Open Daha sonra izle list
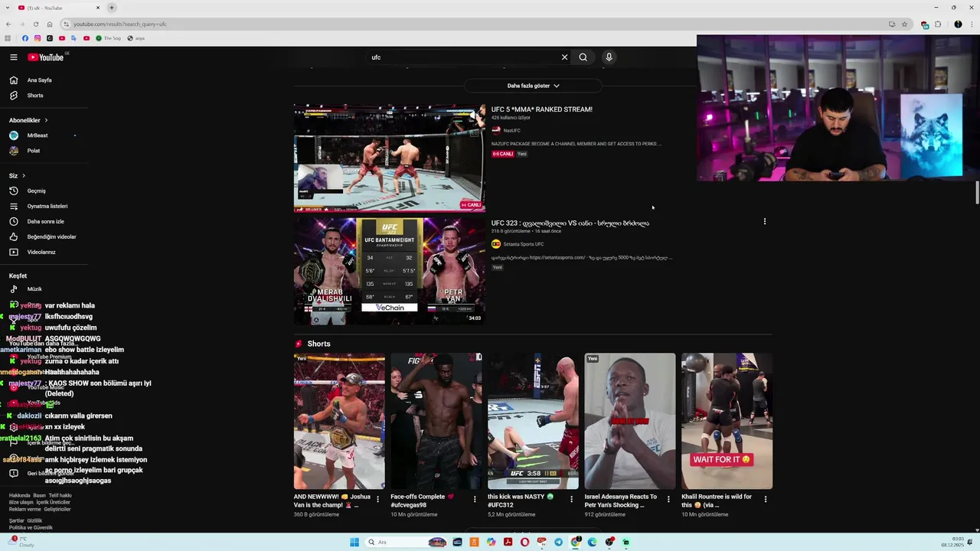This screenshot has height=551, width=980. coord(46,221)
